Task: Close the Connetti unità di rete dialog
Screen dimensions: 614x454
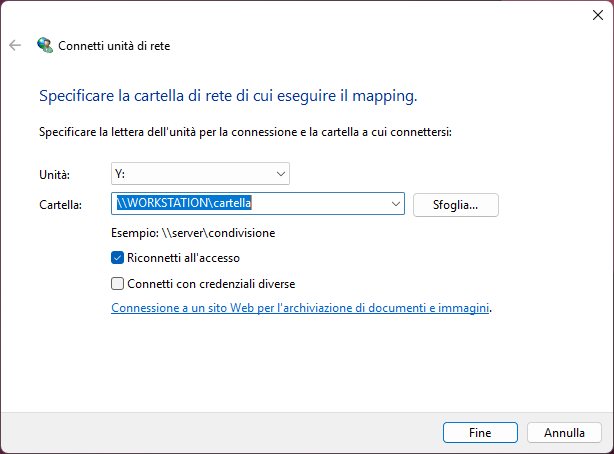Action: pyautogui.click(x=598, y=15)
